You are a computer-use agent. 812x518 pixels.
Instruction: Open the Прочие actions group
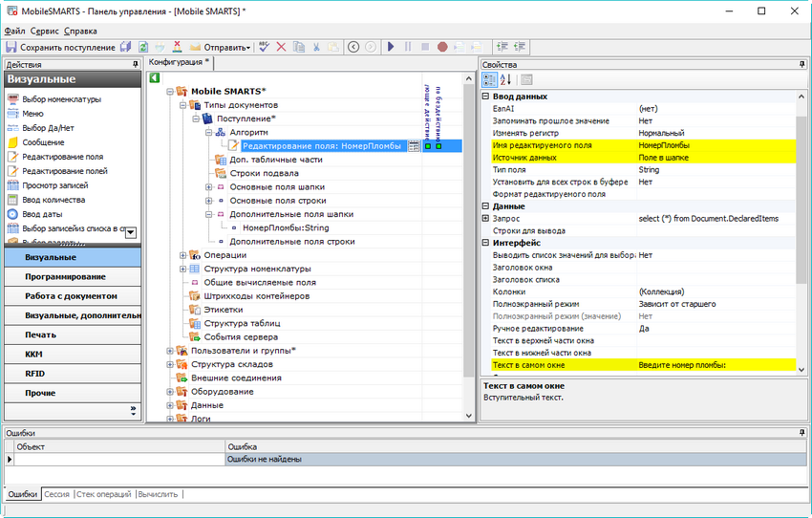click(x=73, y=393)
